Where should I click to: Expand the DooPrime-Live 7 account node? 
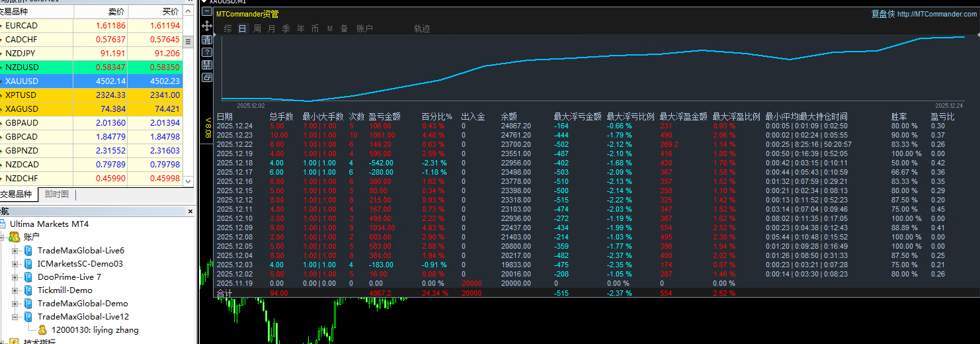[15, 277]
